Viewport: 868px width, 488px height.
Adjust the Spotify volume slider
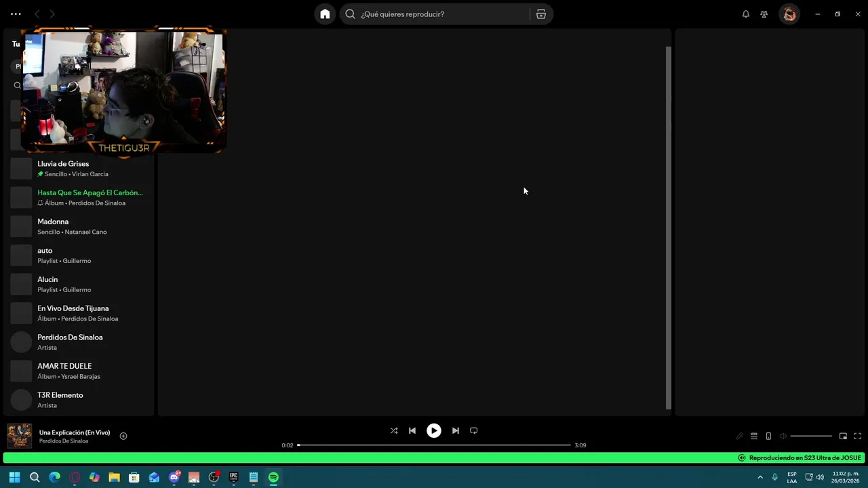click(x=811, y=436)
